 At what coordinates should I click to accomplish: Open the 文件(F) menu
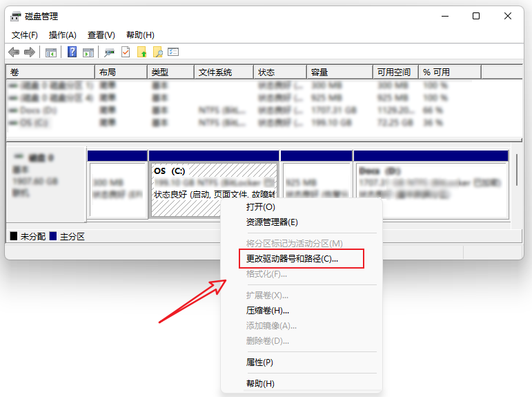(25, 35)
